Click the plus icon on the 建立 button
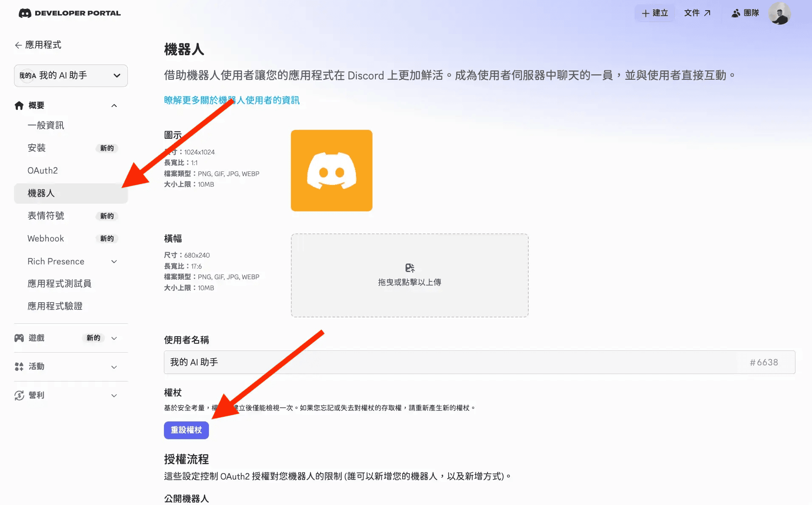This screenshot has width=812, height=505. point(646,13)
